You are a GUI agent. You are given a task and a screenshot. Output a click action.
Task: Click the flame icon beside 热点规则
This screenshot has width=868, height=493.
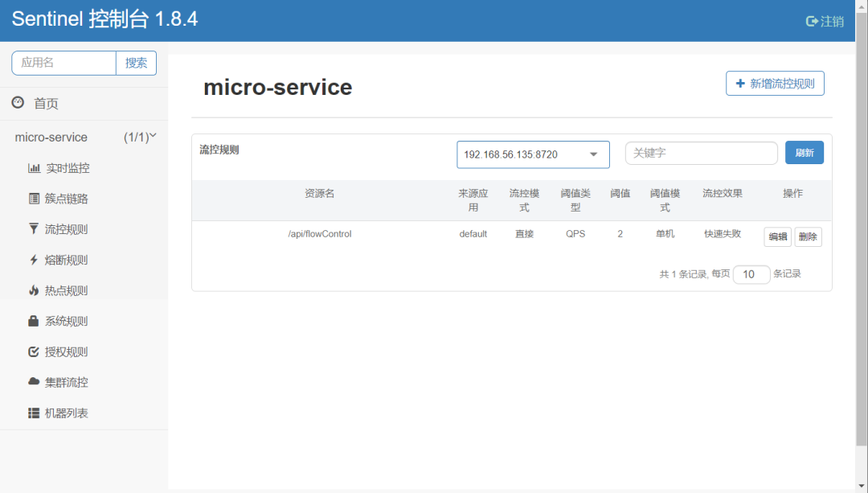[x=34, y=290]
